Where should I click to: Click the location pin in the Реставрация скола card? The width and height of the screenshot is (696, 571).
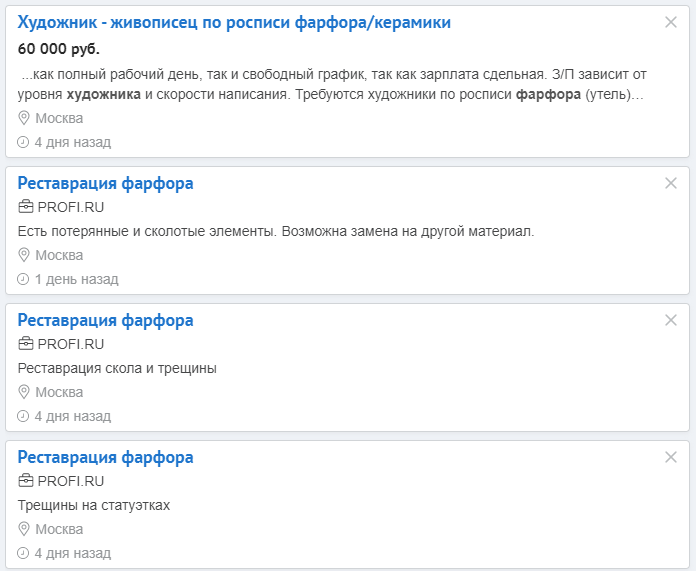24,392
